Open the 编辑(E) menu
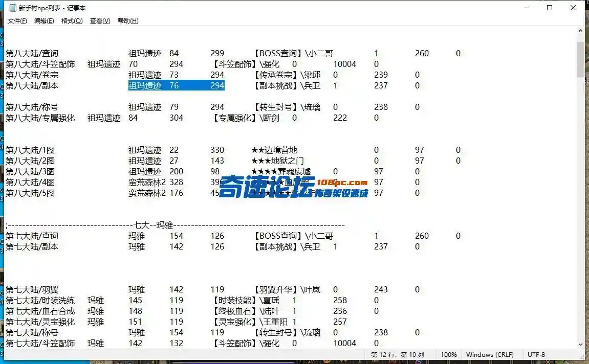589x364 pixels. pos(44,21)
